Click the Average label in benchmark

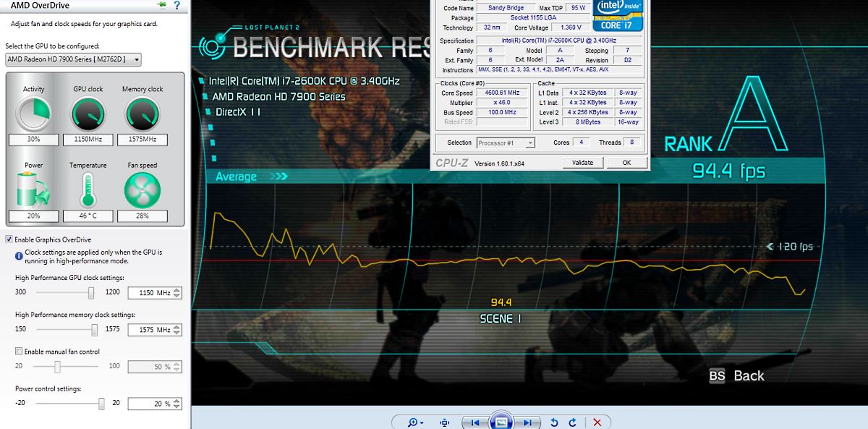(237, 177)
